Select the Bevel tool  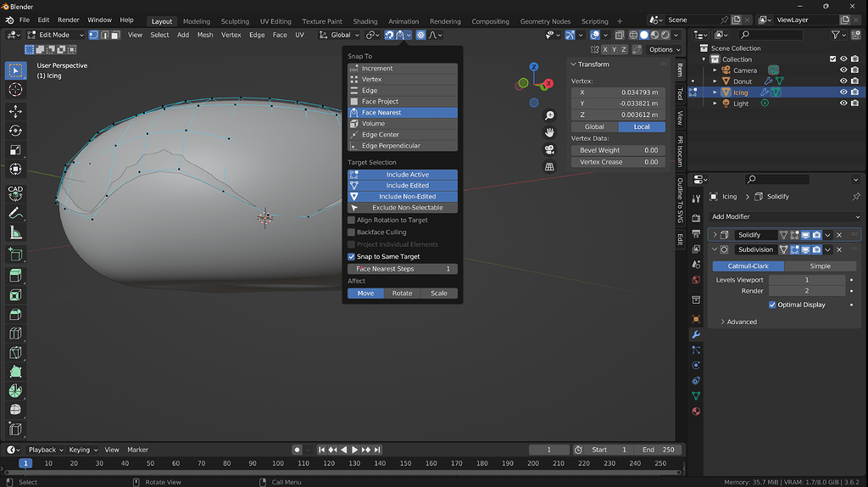click(15, 314)
